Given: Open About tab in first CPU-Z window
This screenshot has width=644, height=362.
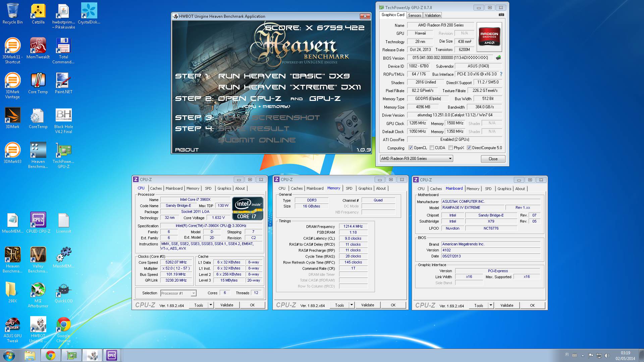Looking at the screenshot, I should (x=240, y=188).
